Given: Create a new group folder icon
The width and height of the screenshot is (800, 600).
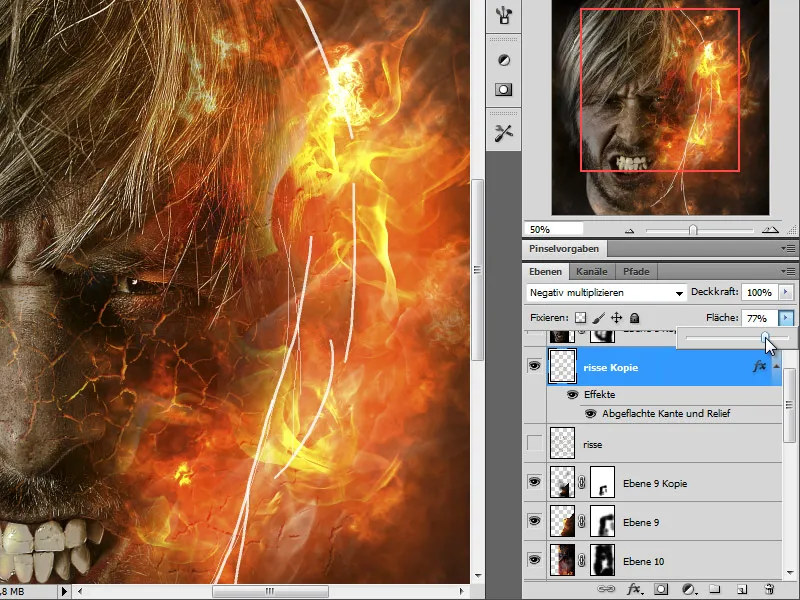Looking at the screenshot, I should [x=715, y=589].
